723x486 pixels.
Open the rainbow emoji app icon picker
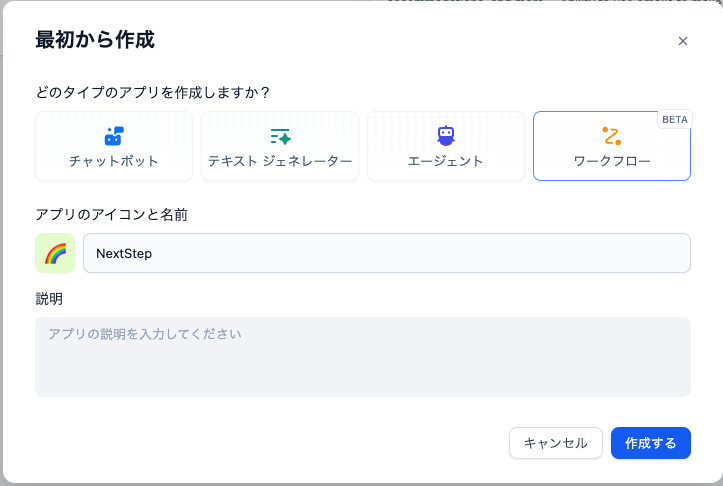tap(55, 253)
